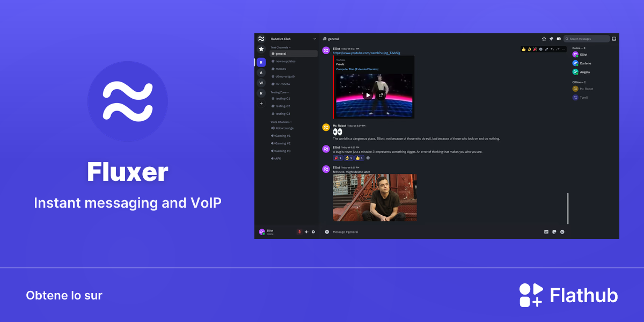Toggle the muted microphone in user panel
The image size is (644, 322).
[x=299, y=232]
